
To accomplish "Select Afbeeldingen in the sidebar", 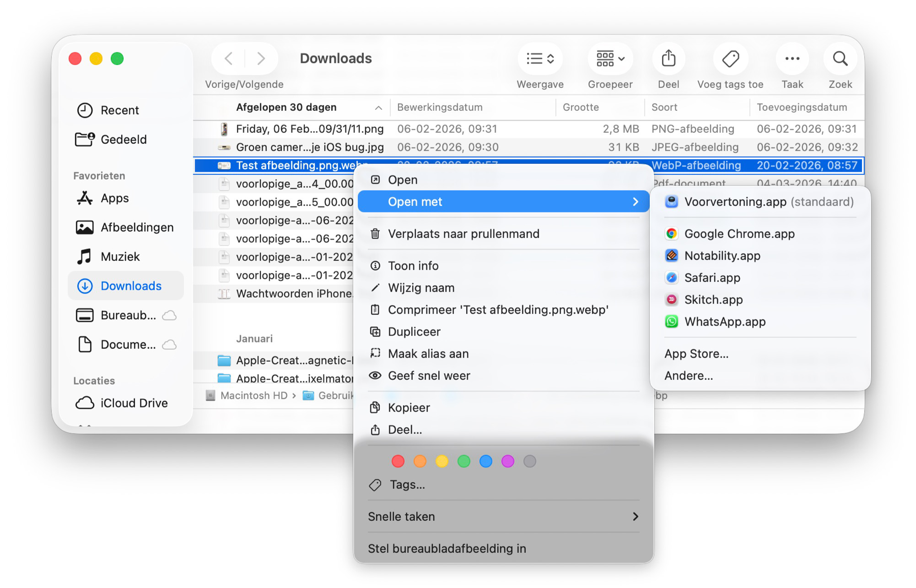I will [136, 227].
